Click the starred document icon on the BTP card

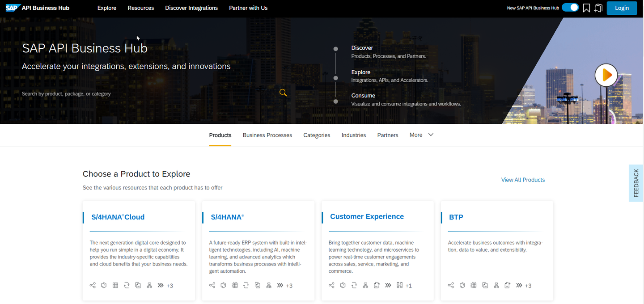pos(508,285)
